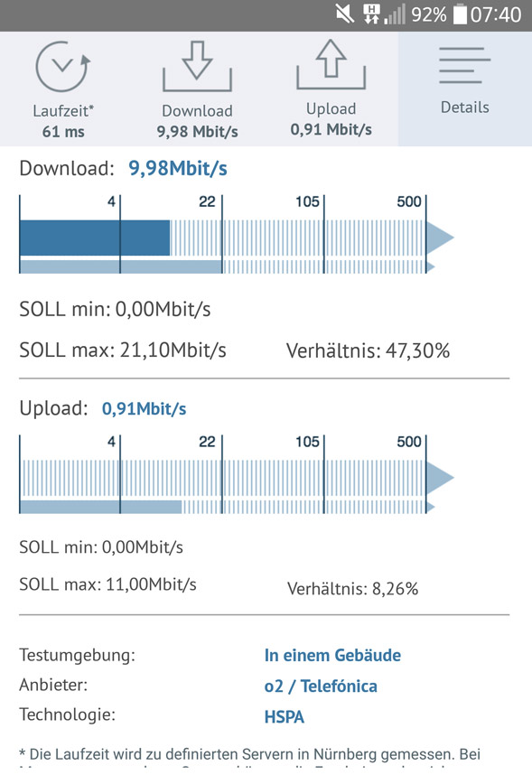Image resolution: width=532 pixels, height=775 pixels.
Task: Select the Laufzeit 61 ms tab label
Action: pyautogui.click(x=63, y=121)
